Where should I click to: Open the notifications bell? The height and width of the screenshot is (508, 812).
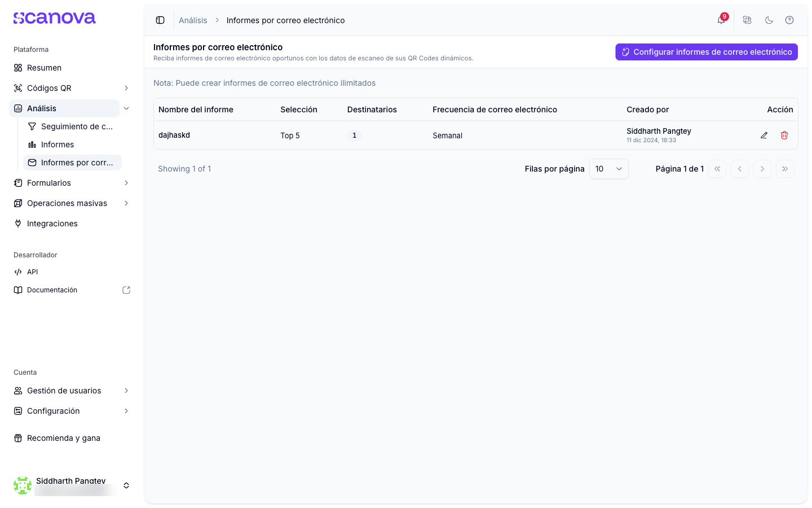pyautogui.click(x=721, y=20)
